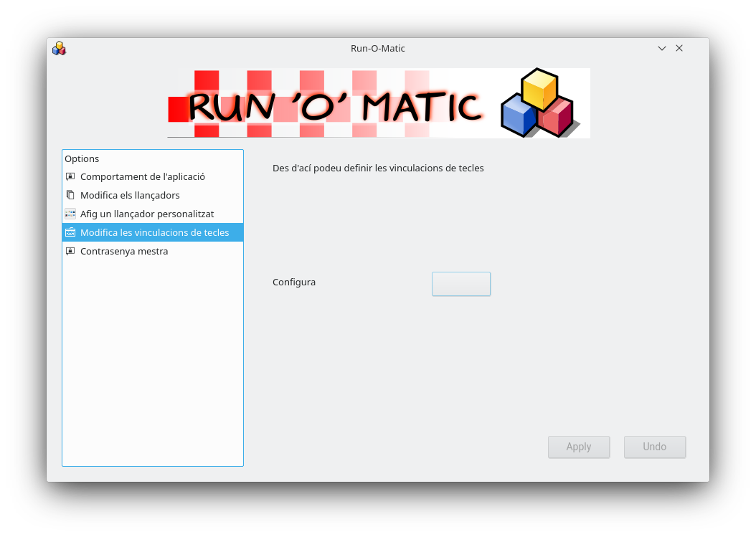Click the keyboard icon beside Modifica les vinculacions
The width and height of the screenshot is (756, 537).
(70, 232)
